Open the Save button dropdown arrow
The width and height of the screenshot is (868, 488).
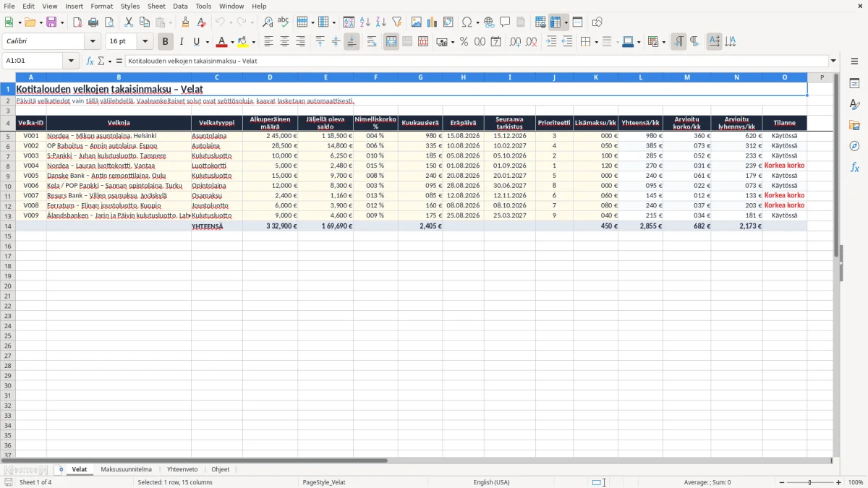click(62, 22)
